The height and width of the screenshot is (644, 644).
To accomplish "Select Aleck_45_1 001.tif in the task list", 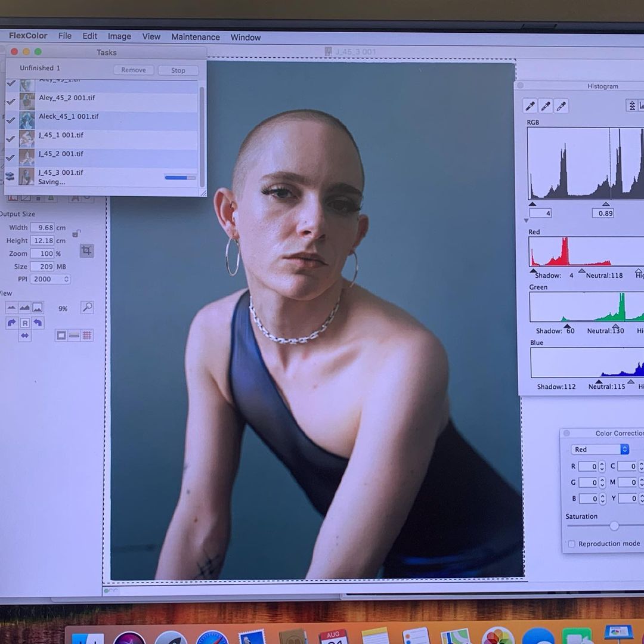I will [69, 117].
